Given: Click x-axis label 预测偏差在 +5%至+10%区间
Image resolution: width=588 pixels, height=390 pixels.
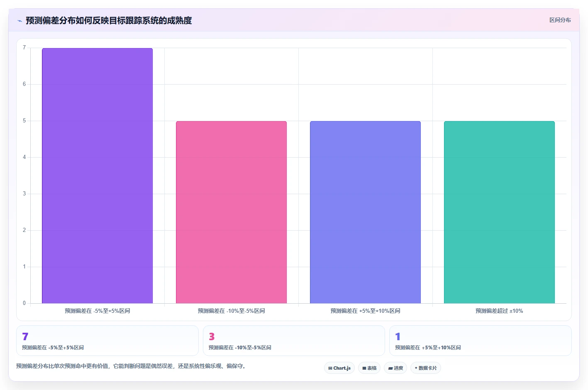Looking at the screenshot, I should (x=366, y=311).
